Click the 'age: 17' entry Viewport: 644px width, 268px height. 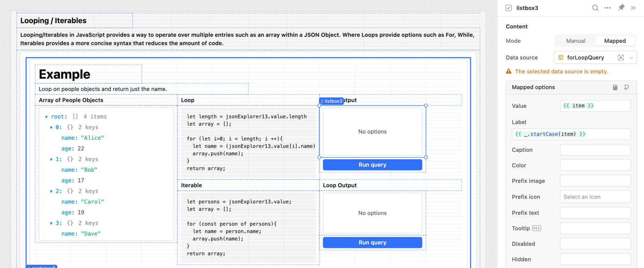(73, 180)
